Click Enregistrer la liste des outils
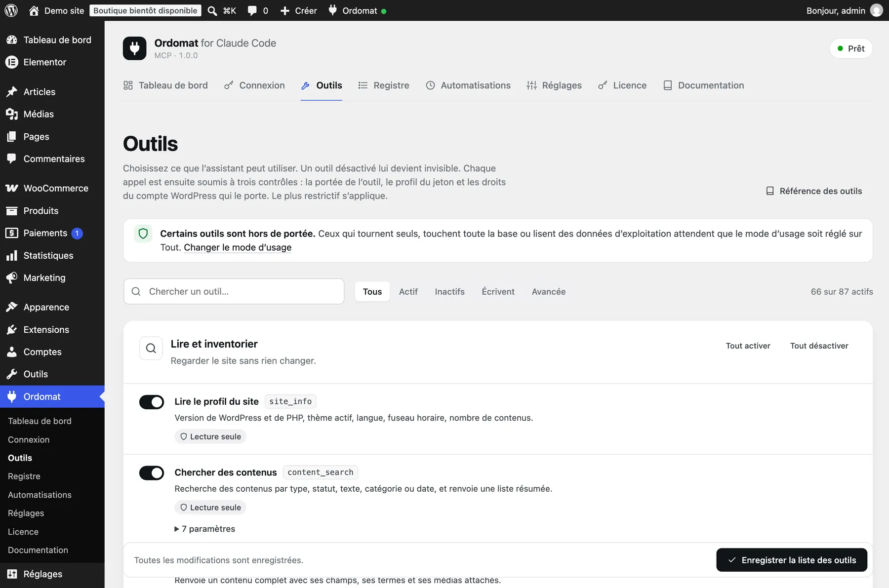Screen dimensions: 889x588 pos(792,560)
